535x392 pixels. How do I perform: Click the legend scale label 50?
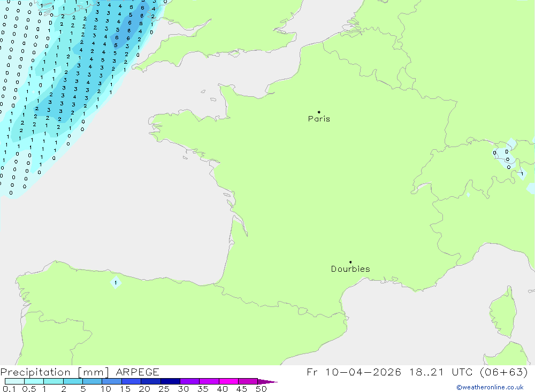[x=262, y=389]
